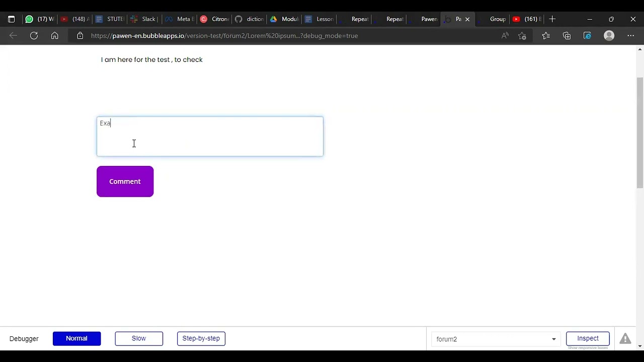Open the YouTube (161) tab
This screenshot has height=362, width=644.
point(526,19)
